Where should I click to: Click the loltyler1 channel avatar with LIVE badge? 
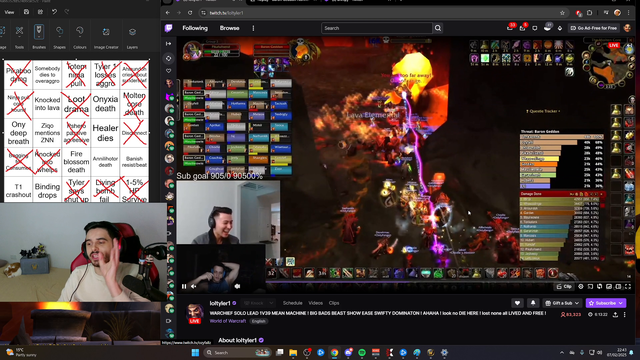(195, 313)
